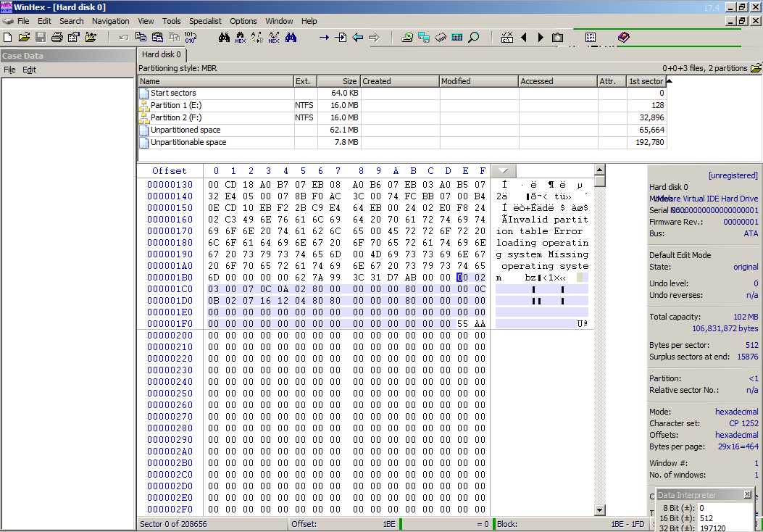The image size is (763, 532).
Task: Open the Find Text binoculars icon
Action: click(x=224, y=37)
